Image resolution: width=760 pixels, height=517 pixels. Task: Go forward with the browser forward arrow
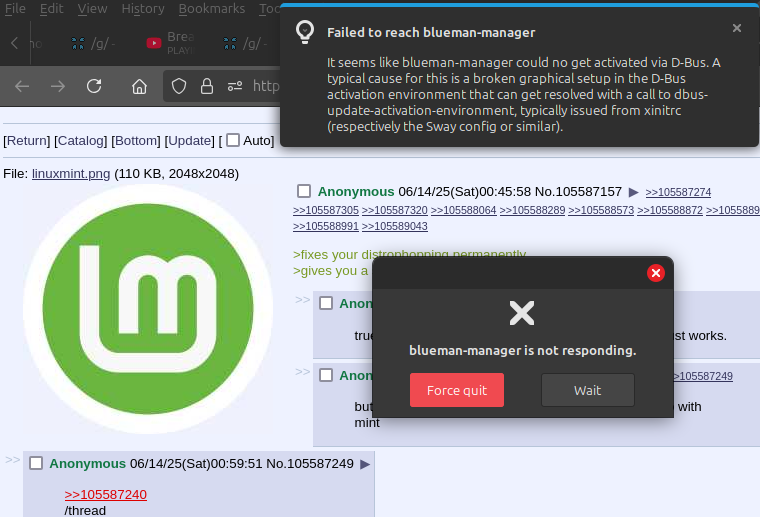click(58, 86)
